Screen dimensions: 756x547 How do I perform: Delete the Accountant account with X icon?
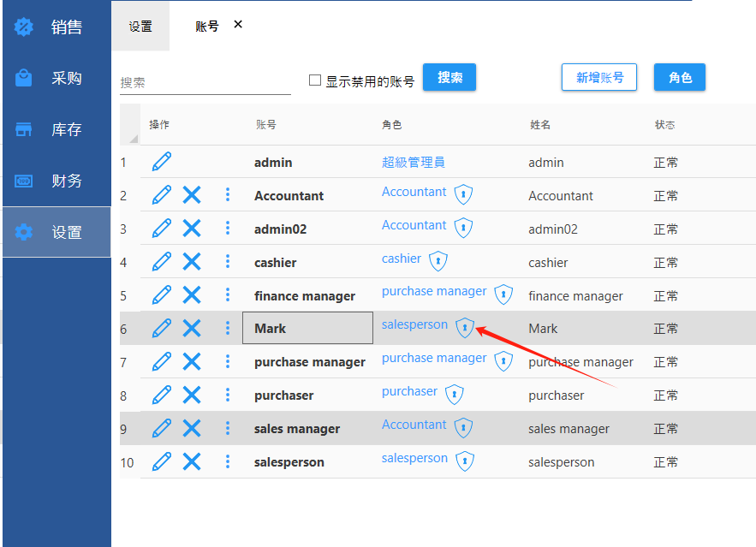pos(192,195)
